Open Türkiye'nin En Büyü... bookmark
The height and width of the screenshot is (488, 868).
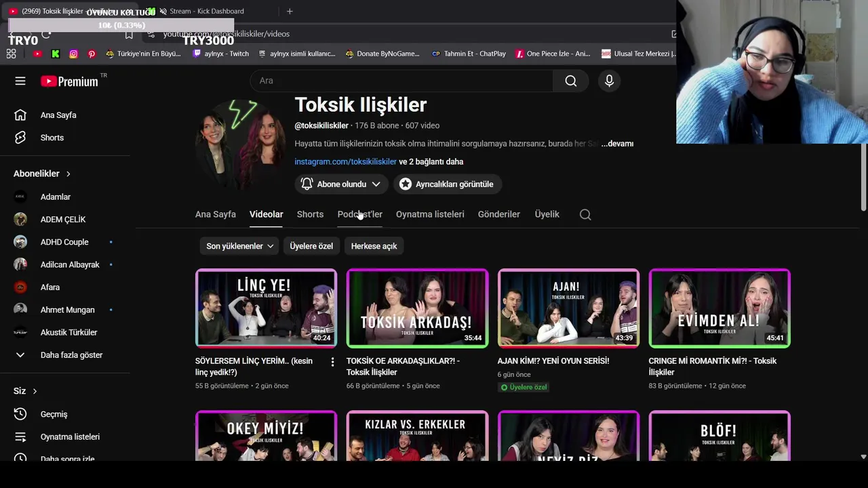click(143, 54)
